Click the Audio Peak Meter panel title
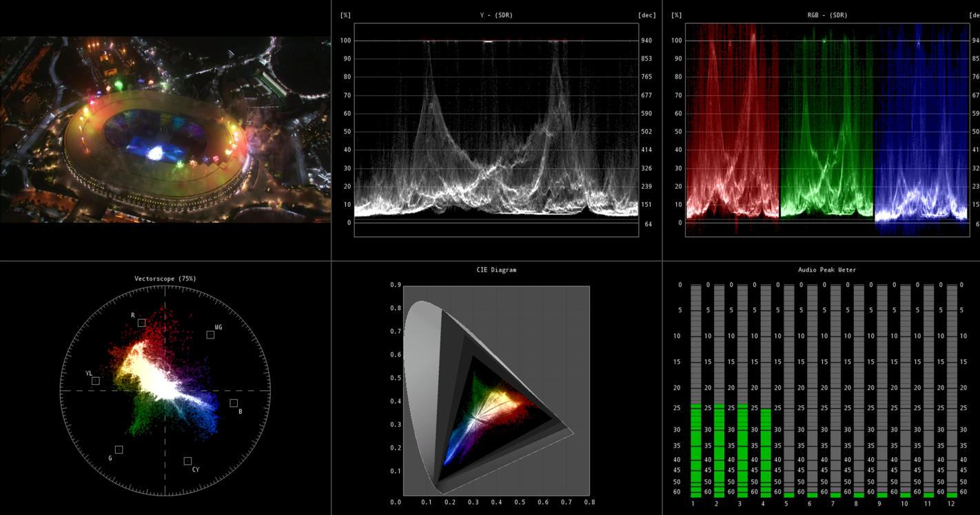 (826, 270)
